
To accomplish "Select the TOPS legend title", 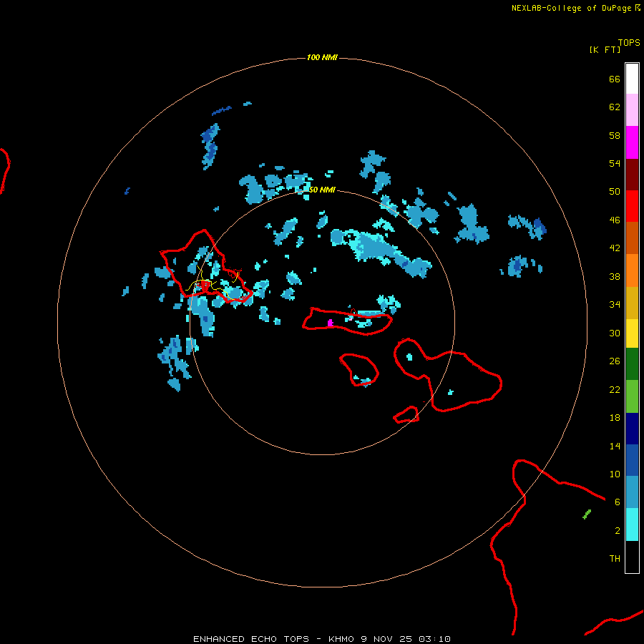I will [x=629, y=43].
